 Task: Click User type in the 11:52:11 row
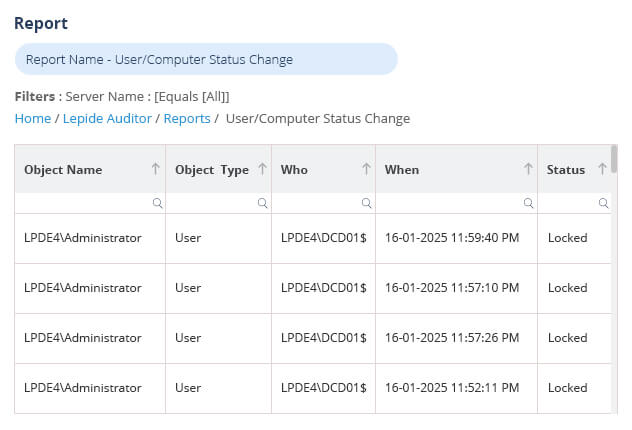(x=188, y=388)
